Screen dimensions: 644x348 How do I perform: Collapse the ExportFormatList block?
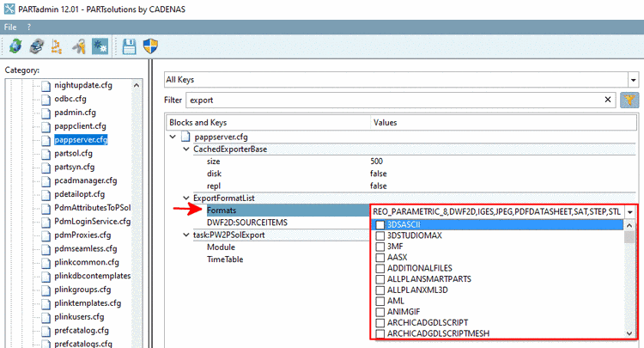[x=186, y=198]
